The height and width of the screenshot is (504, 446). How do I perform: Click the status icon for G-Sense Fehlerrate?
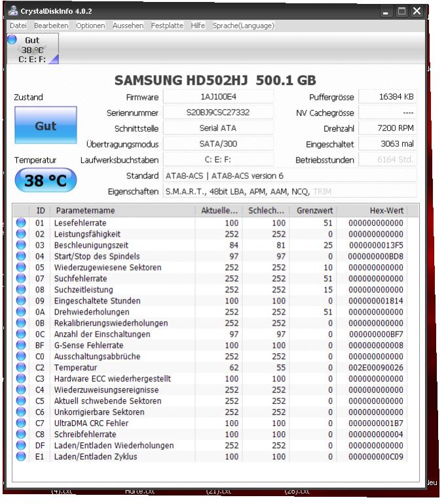[x=21, y=345]
